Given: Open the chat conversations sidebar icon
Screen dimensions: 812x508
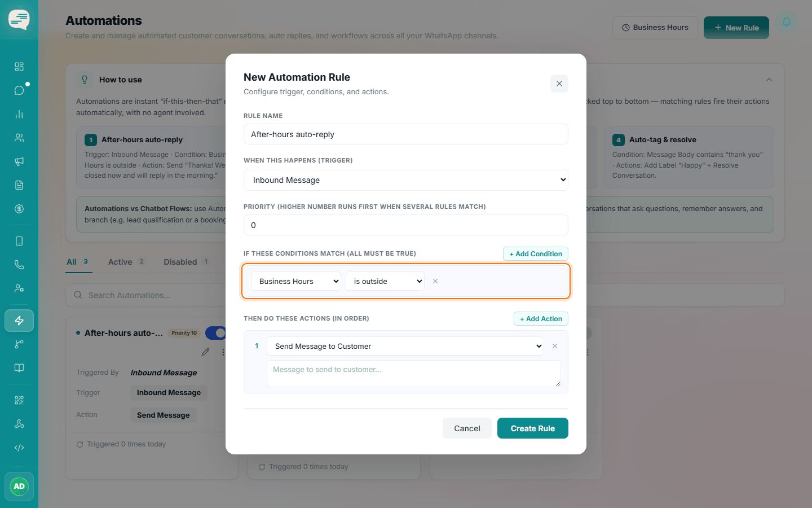Looking at the screenshot, I should click(x=19, y=90).
